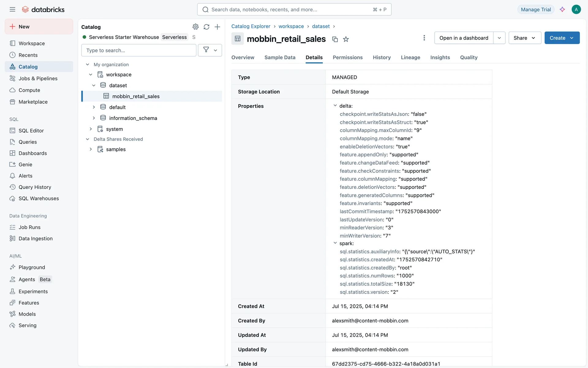This screenshot has height=368, width=588.
Task: Expand the system catalog node
Action: (91, 129)
